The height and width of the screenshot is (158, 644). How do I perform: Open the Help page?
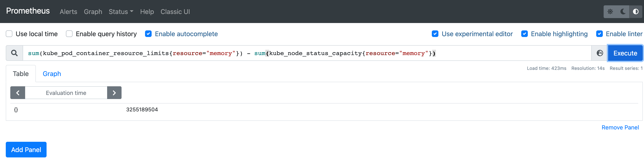click(147, 12)
